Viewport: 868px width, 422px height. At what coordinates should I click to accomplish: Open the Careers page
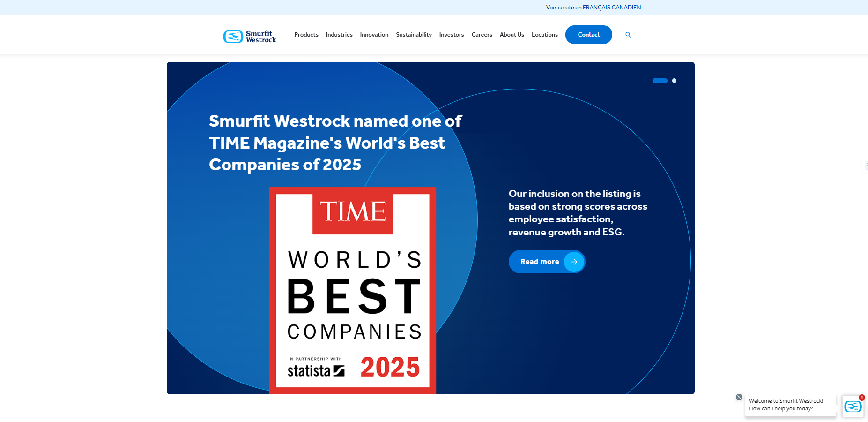482,35
